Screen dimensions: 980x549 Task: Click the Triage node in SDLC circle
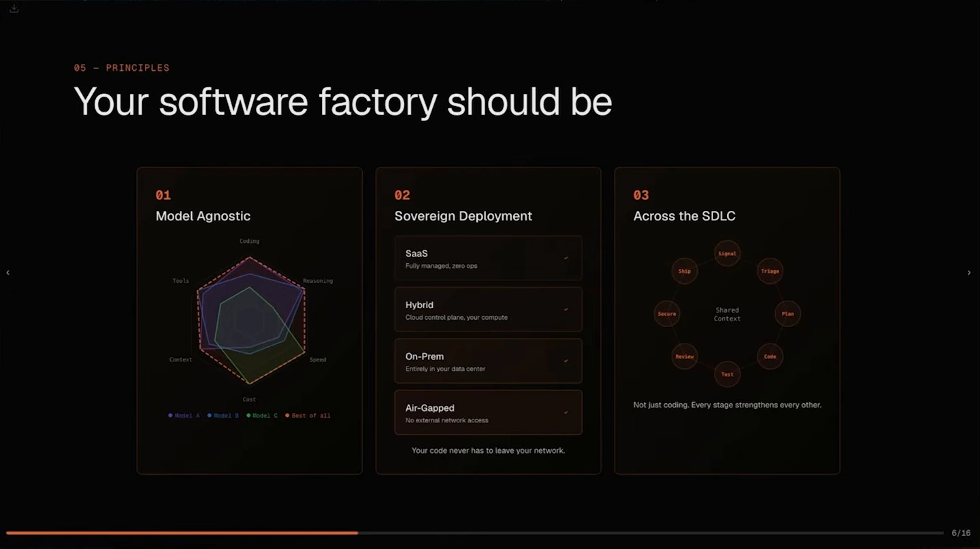pyautogui.click(x=770, y=271)
